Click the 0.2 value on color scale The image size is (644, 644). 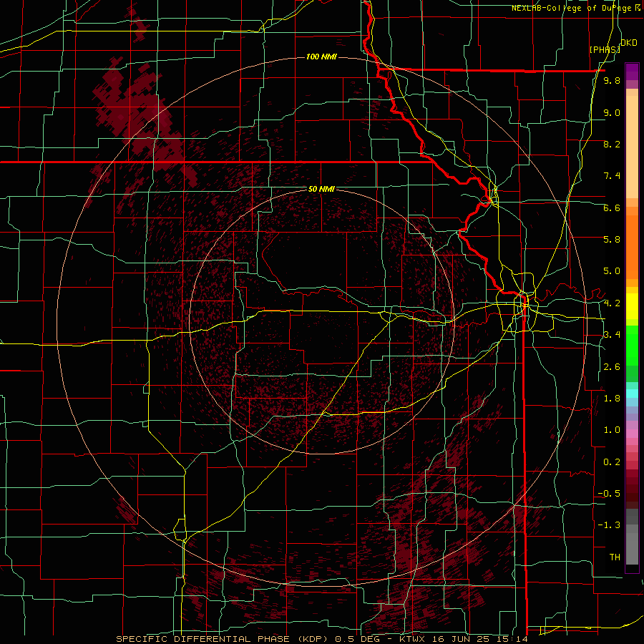[x=612, y=462]
